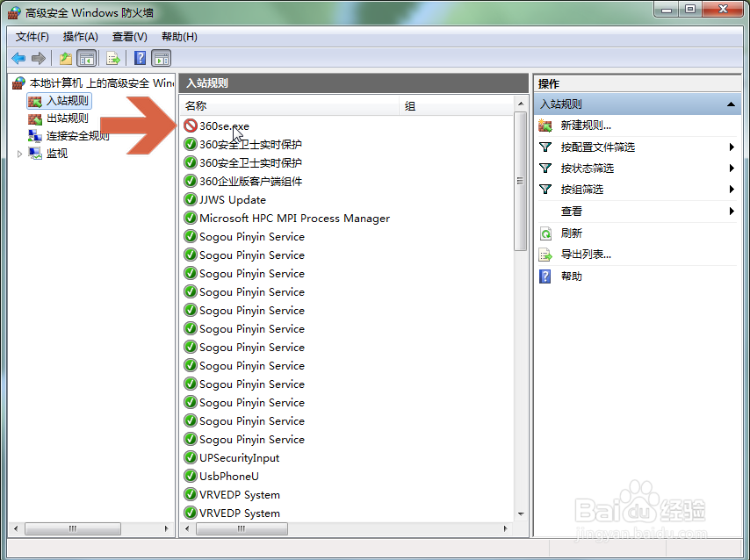Open the 文件(F) menu

tap(32, 37)
